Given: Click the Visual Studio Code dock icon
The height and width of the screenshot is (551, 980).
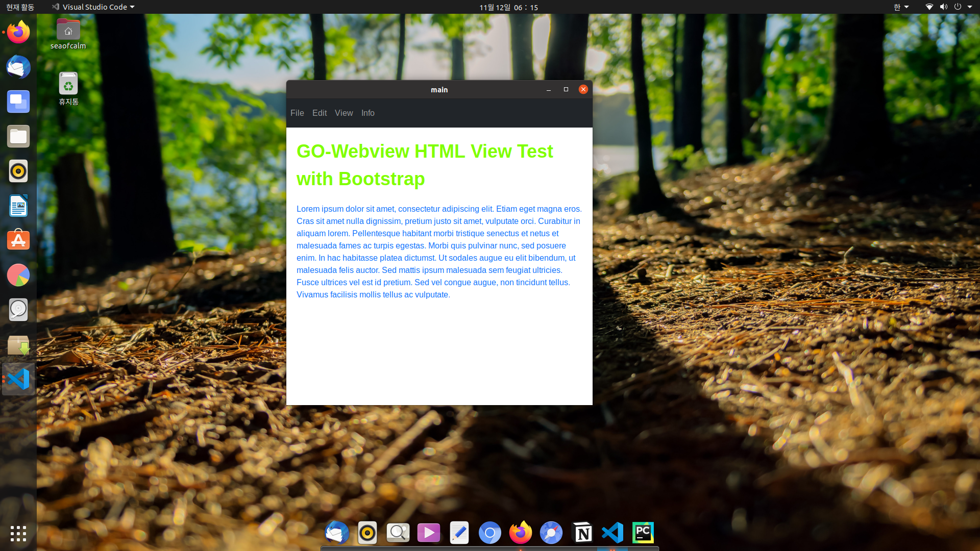Looking at the screenshot, I should [x=18, y=379].
